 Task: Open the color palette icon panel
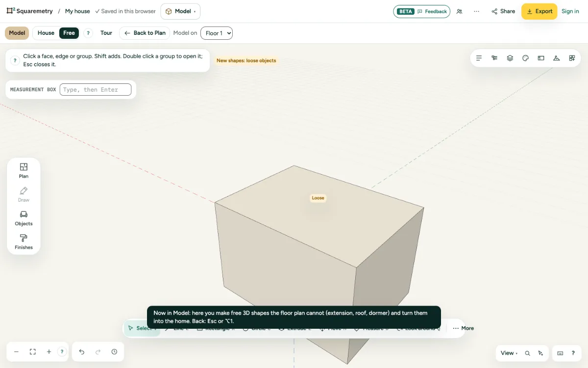[x=526, y=58]
